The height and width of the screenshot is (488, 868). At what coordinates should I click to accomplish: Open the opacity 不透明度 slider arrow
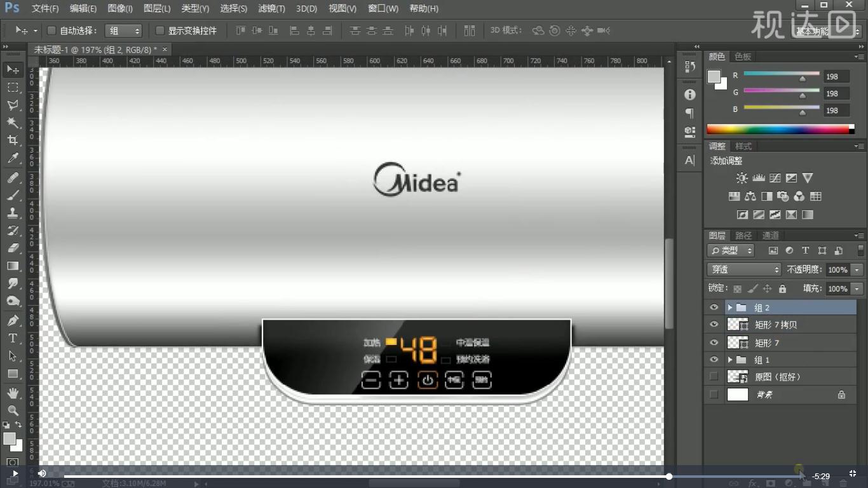(857, 269)
